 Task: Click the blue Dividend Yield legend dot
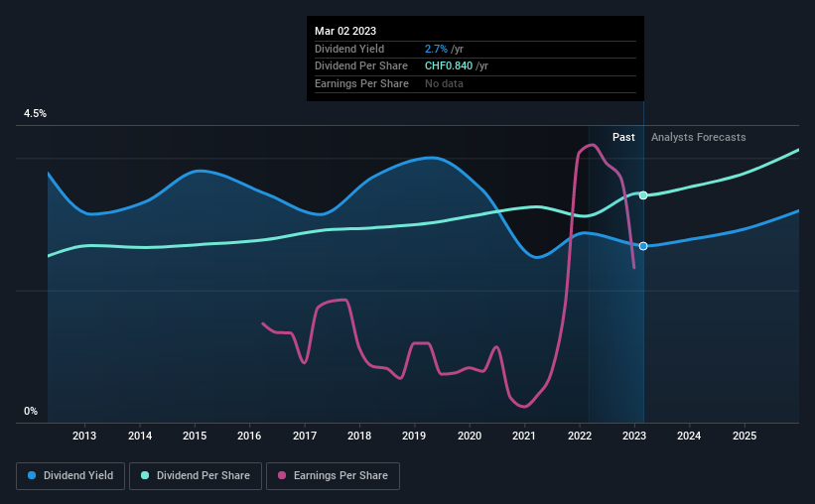32,475
